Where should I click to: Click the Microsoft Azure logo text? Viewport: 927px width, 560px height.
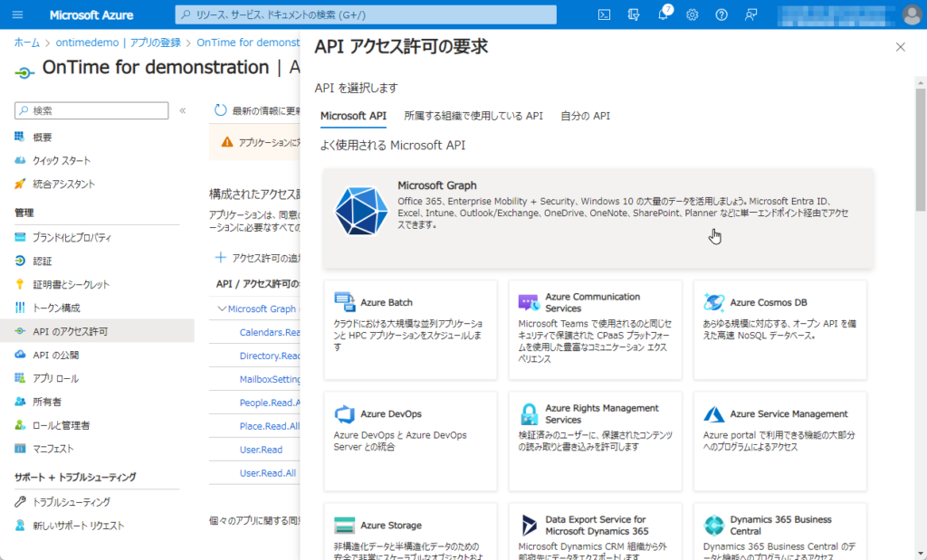coord(91,14)
